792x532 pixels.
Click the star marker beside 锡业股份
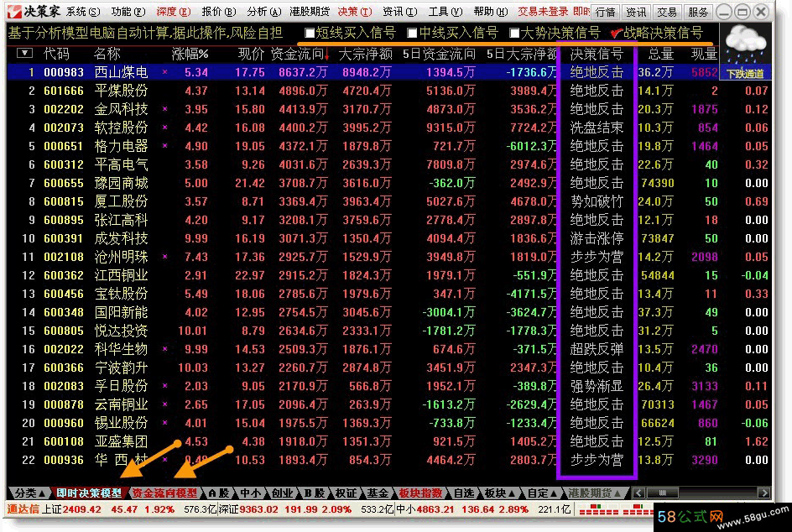point(164,422)
